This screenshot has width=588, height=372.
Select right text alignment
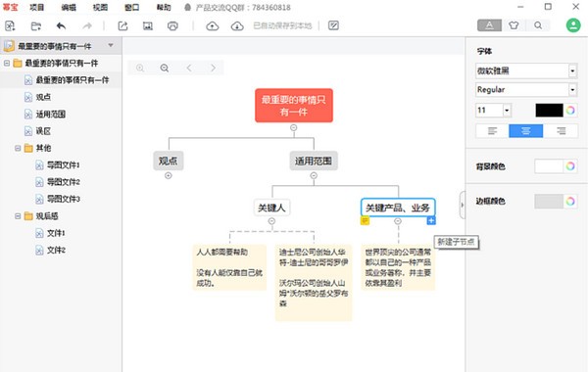coord(561,131)
